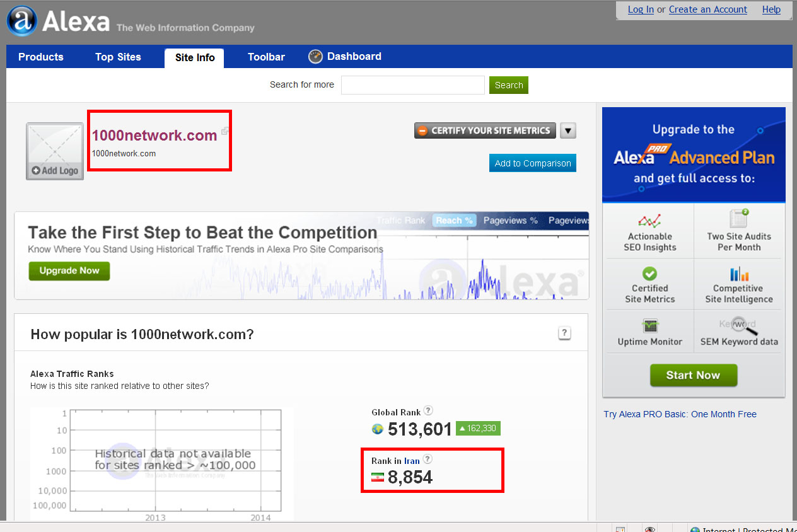Click the Start Now button
This screenshot has width=797, height=532.
[693, 375]
